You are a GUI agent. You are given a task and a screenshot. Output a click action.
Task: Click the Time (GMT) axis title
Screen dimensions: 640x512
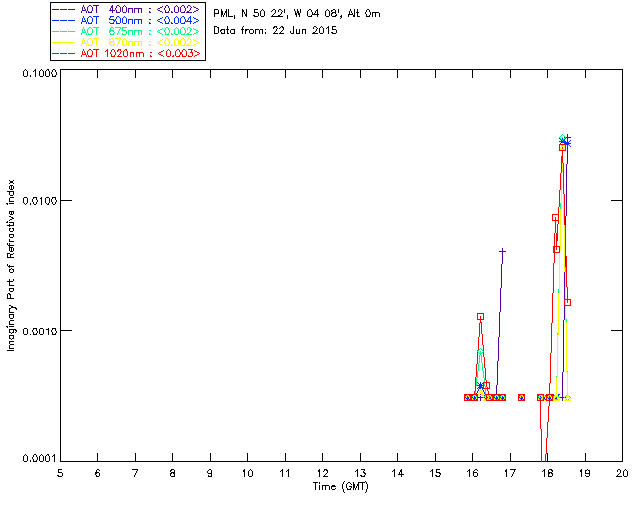tap(341, 487)
